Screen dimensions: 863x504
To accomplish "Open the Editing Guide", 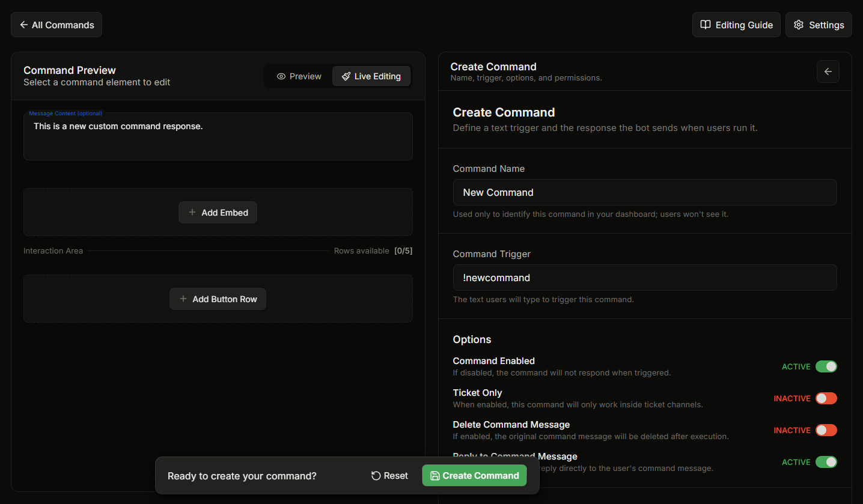I will click(x=736, y=25).
